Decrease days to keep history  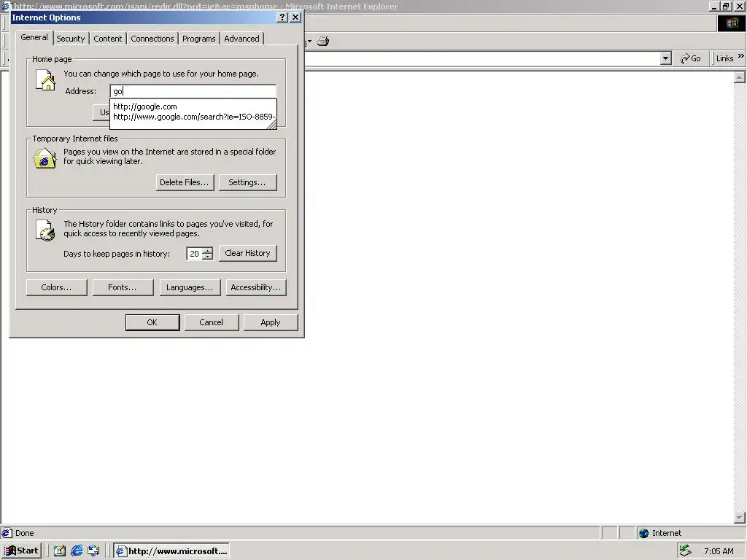[207, 257]
